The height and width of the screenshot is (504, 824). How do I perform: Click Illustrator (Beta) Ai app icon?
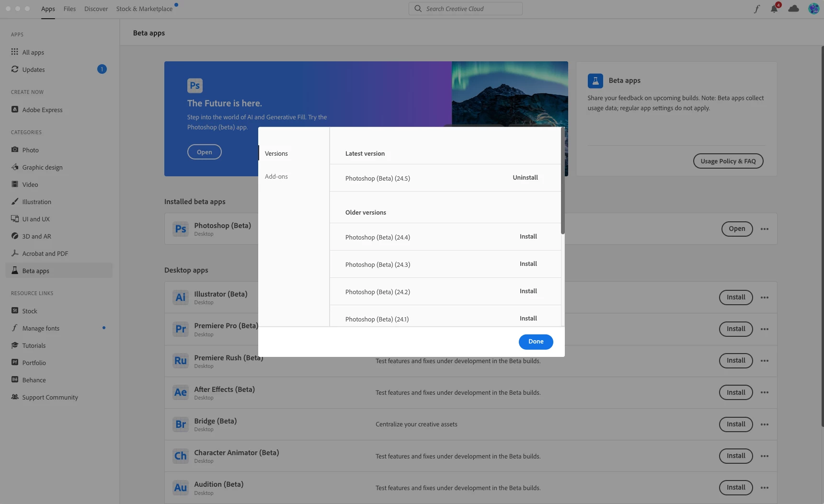tap(181, 297)
